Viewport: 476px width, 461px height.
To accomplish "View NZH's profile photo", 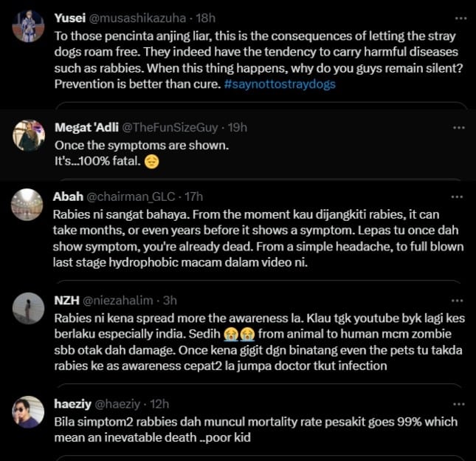I will pos(29,309).
